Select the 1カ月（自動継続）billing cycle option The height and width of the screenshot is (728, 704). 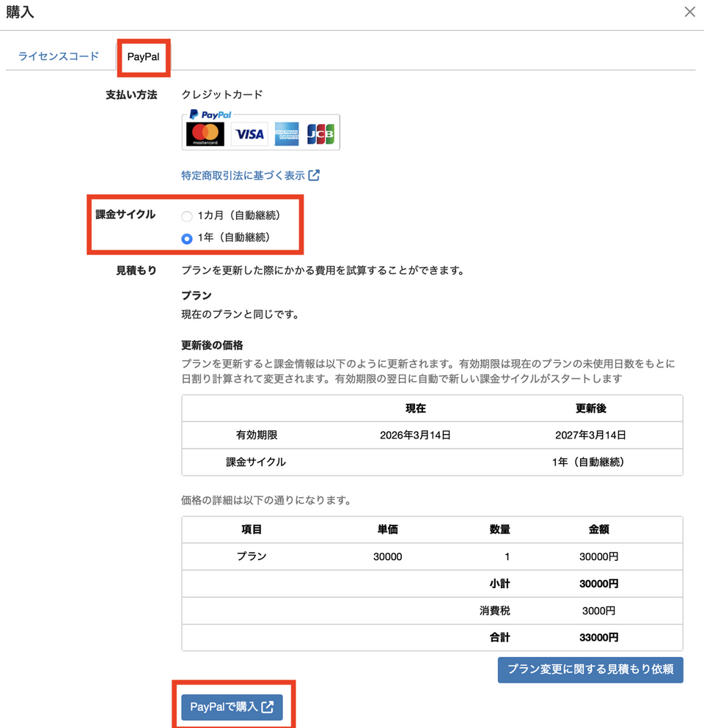186,216
